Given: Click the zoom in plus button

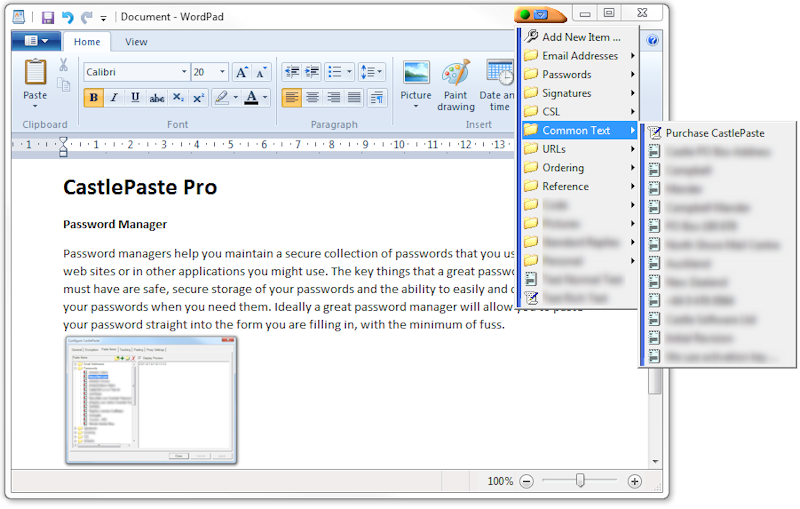Looking at the screenshot, I should click(634, 481).
